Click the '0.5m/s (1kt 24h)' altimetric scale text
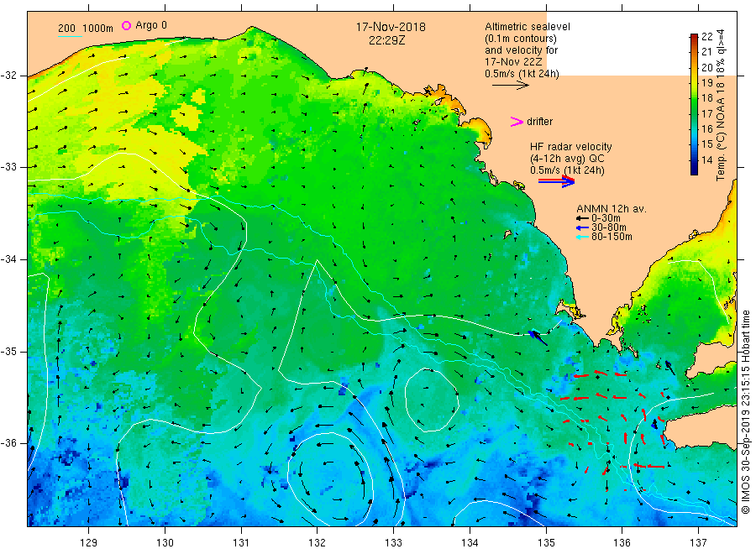Image resolution: width=756 pixels, height=554 pixels. point(522,74)
